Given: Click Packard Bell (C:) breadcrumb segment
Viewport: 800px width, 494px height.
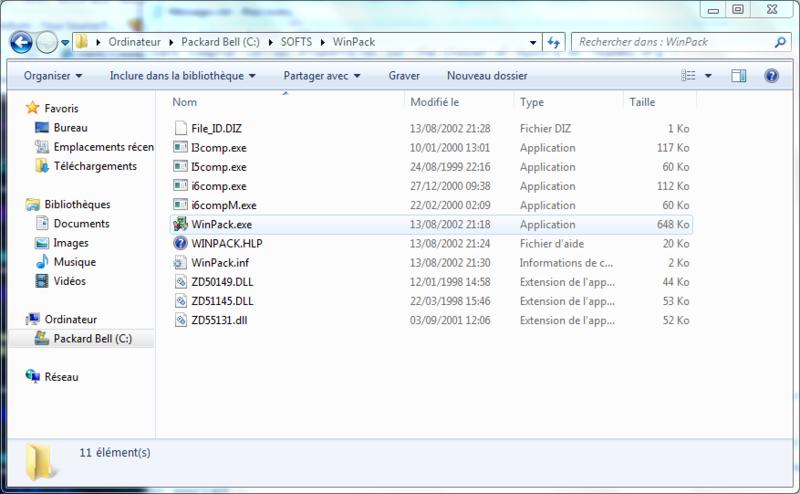Looking at the screenshot, I should pos(220,42).
